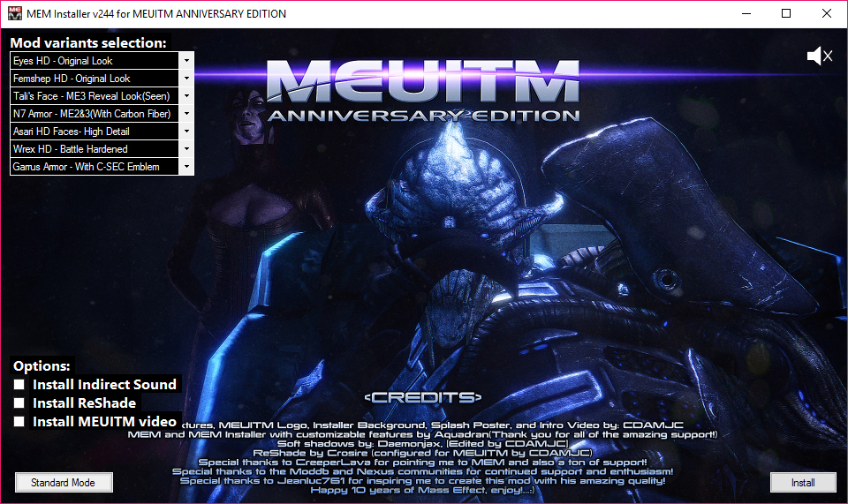Click the Standard Mode button
This screenshot has height=504, width=848.
pos(64,483)
